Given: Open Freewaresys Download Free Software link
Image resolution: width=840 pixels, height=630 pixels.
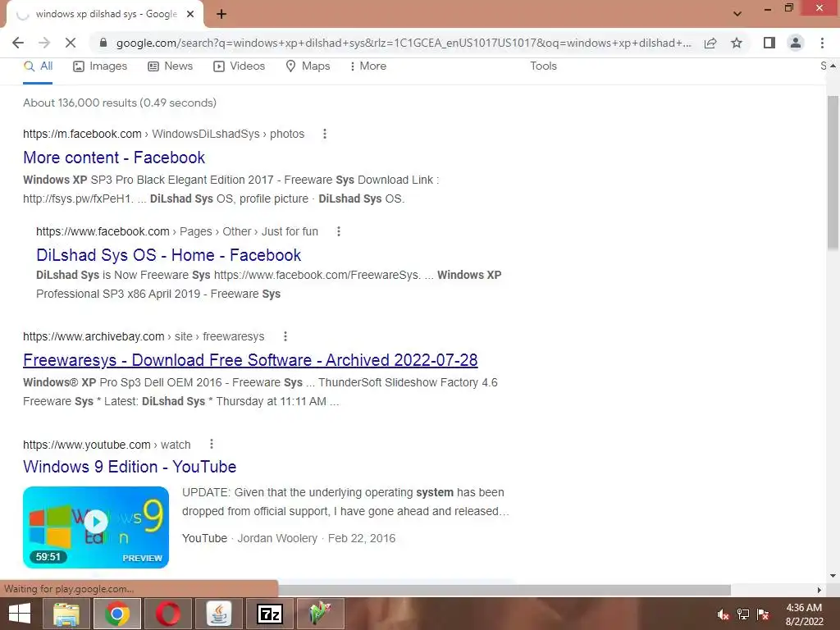Looking at the screenshot, I should [250, 360].
